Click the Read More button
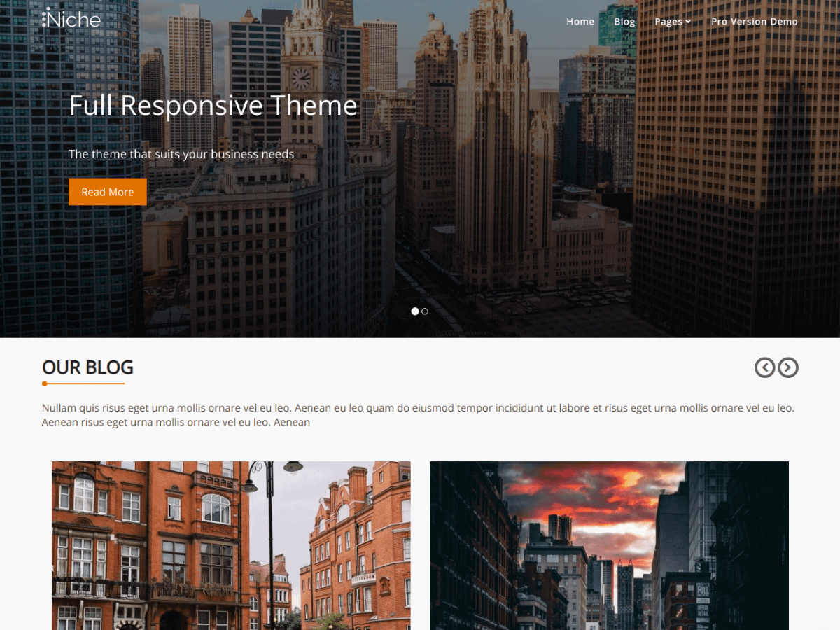This screenshot has height=630, width=840. [107, 191]
